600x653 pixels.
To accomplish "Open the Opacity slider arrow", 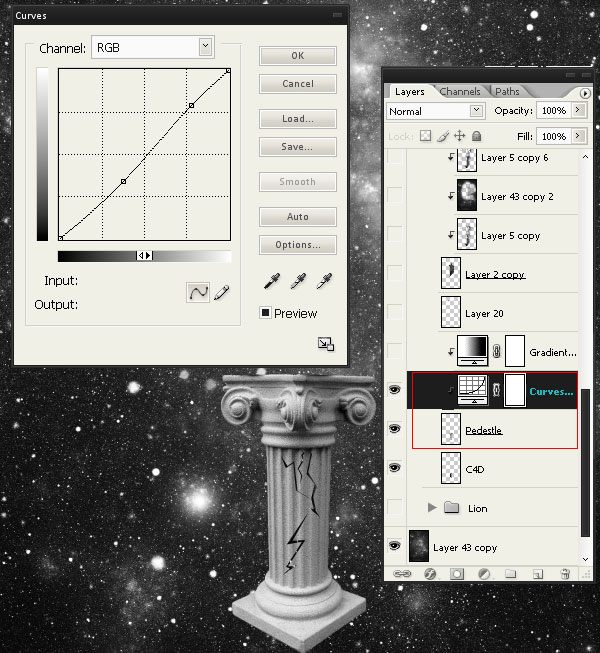I will tap(578, 110).
